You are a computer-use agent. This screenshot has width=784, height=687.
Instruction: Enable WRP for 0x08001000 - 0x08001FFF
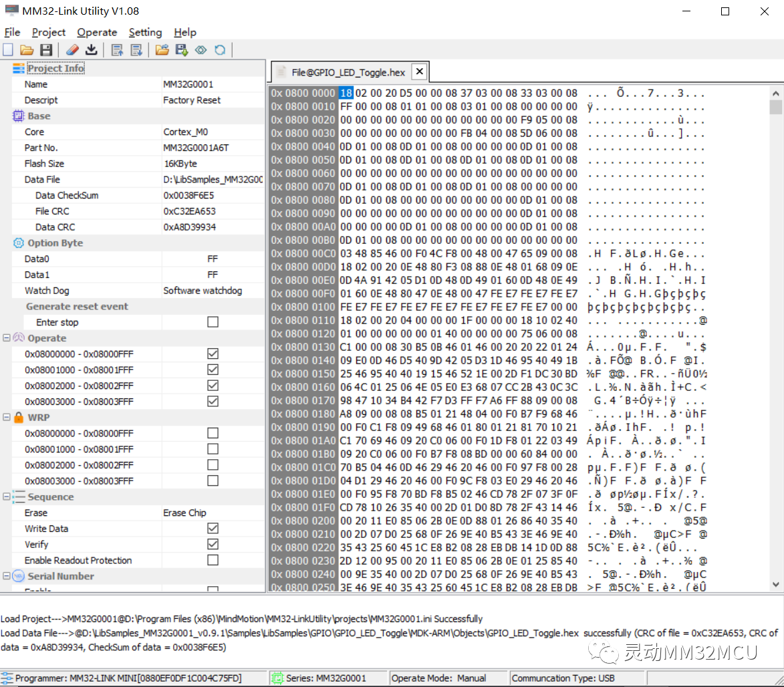pos(213,450)
